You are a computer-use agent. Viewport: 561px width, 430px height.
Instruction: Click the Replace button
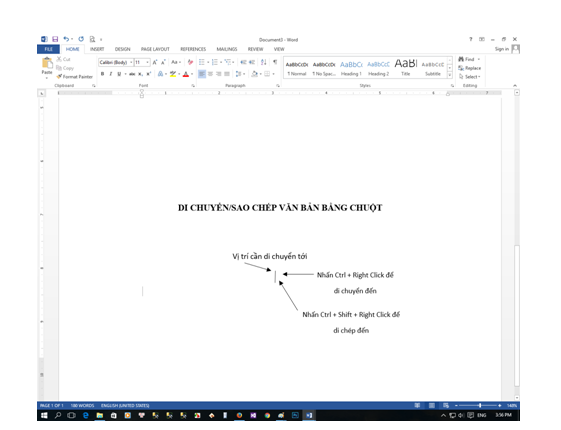point(470,68)
